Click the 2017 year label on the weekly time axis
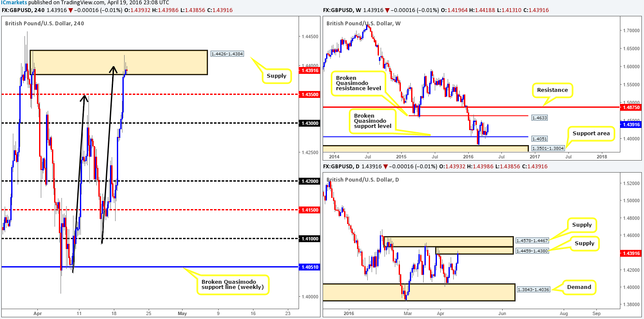The image size is (644, 319). click(534, 156)
